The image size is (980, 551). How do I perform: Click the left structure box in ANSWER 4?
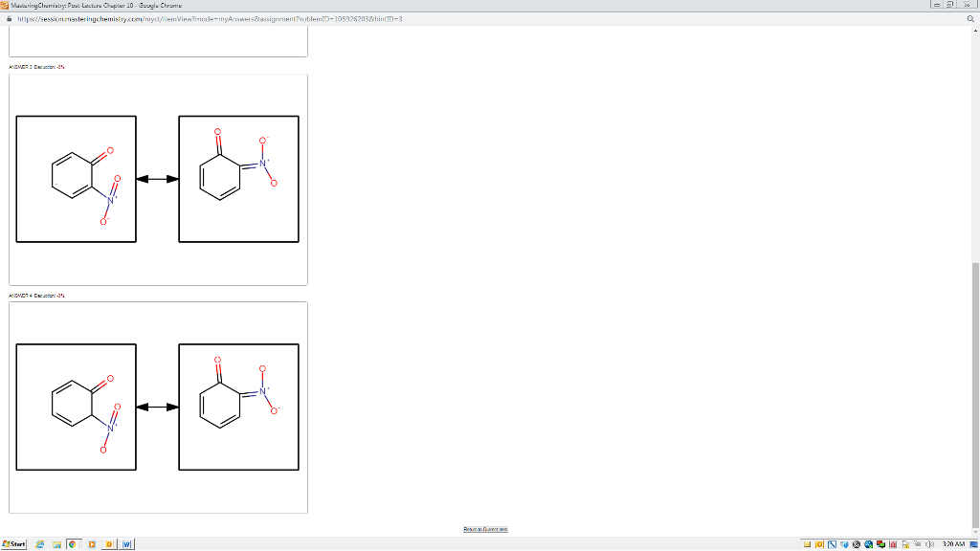pyautogui.click(x=78, y=406)
